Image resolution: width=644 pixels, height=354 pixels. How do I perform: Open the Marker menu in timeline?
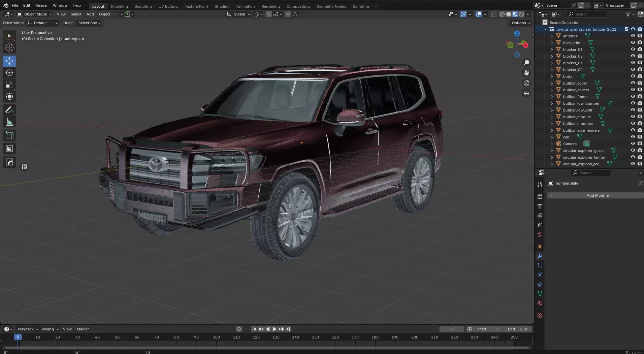point(83,329)
